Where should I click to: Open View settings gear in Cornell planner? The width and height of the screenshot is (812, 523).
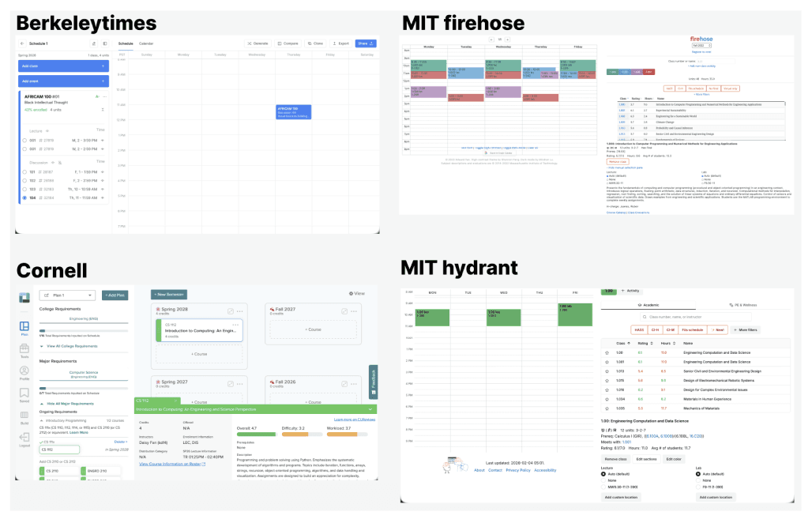tap(357, 294)
